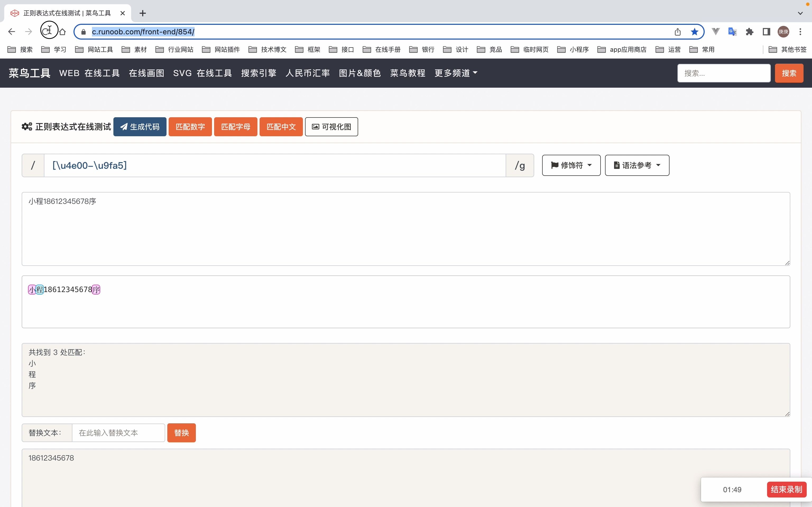
Task: Click the 生成代码 button
Action: (x=140, y=127)
